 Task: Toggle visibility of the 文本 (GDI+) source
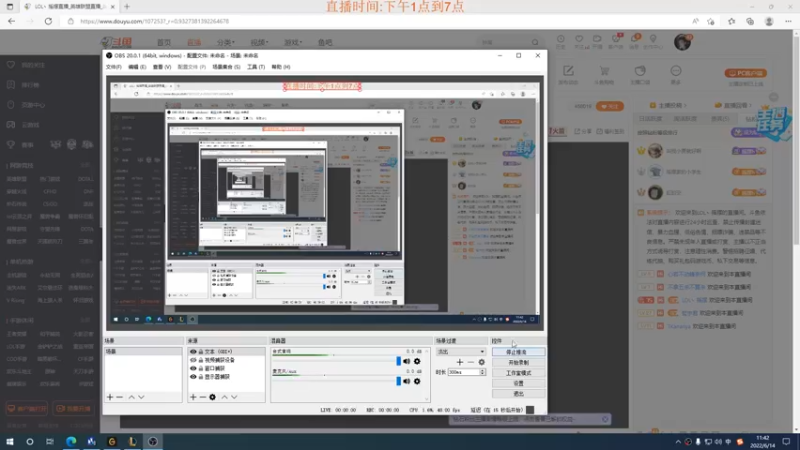coord(193,352)
